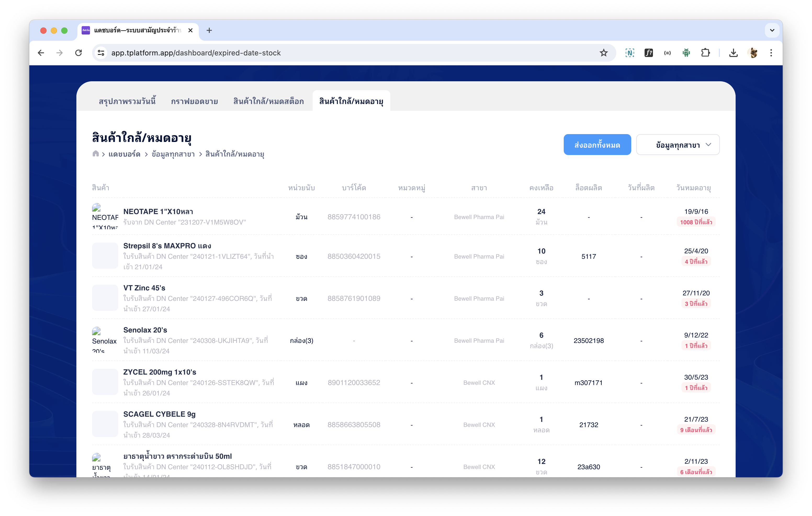Open the Chrome three-dot menu
The height and width of the screenshot is (516, 812).
point(771,53)
